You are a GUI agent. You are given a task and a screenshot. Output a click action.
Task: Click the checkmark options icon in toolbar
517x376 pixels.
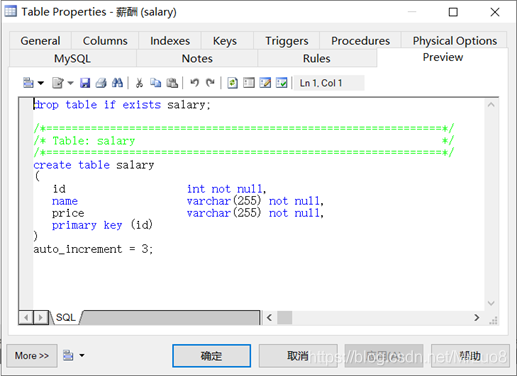tap(282, 83)
